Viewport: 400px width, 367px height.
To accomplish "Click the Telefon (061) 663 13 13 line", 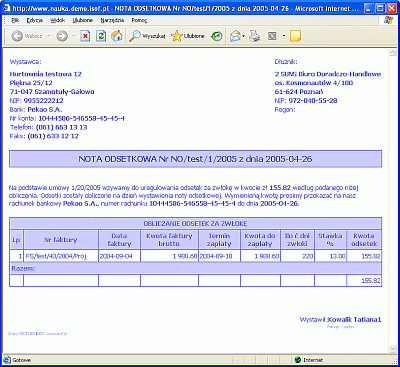I will coord(49,127).
